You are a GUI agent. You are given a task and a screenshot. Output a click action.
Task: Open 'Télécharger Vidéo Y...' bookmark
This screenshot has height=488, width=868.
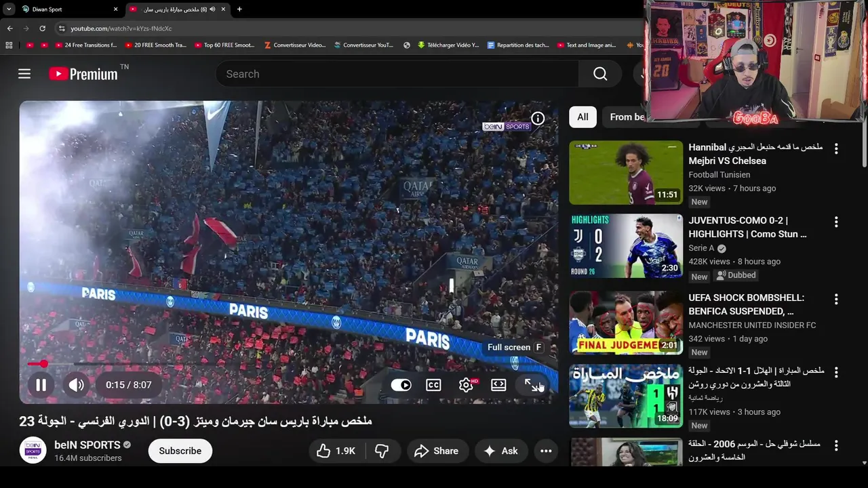click(448, 45)
